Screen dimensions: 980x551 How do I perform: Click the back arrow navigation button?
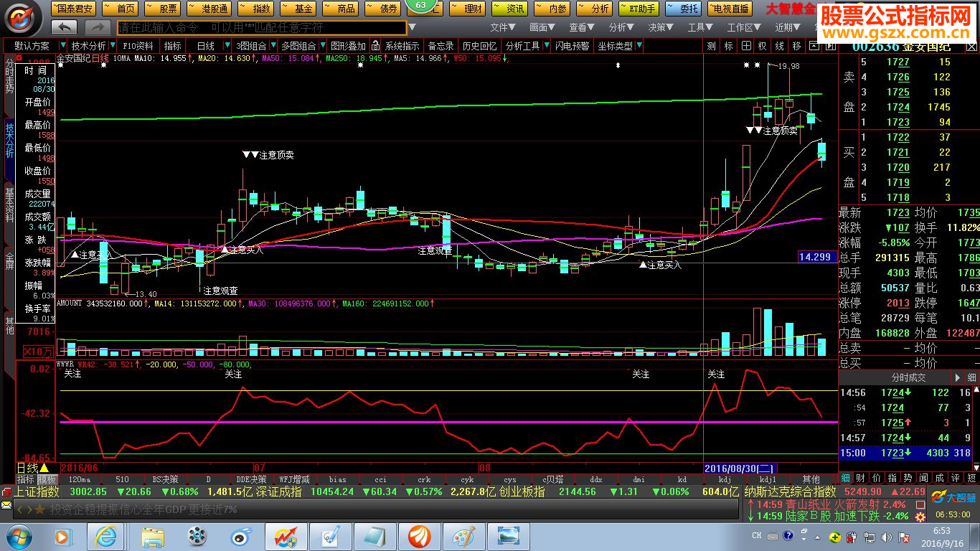tap(65, 27)
